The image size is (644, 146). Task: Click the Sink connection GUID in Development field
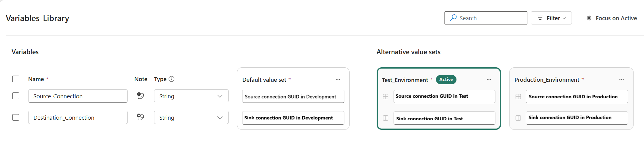(x=293, y=118)
